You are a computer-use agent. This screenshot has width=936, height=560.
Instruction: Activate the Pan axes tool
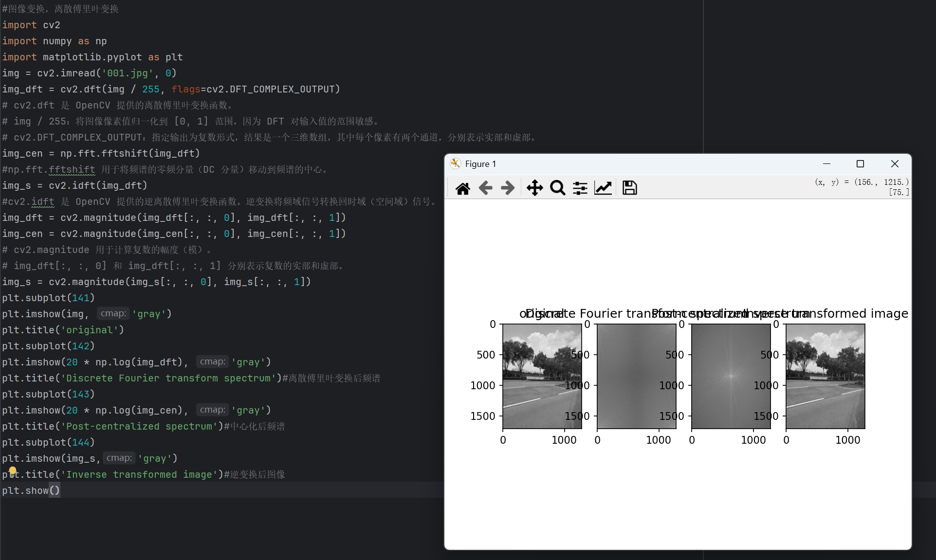point(534,188)
